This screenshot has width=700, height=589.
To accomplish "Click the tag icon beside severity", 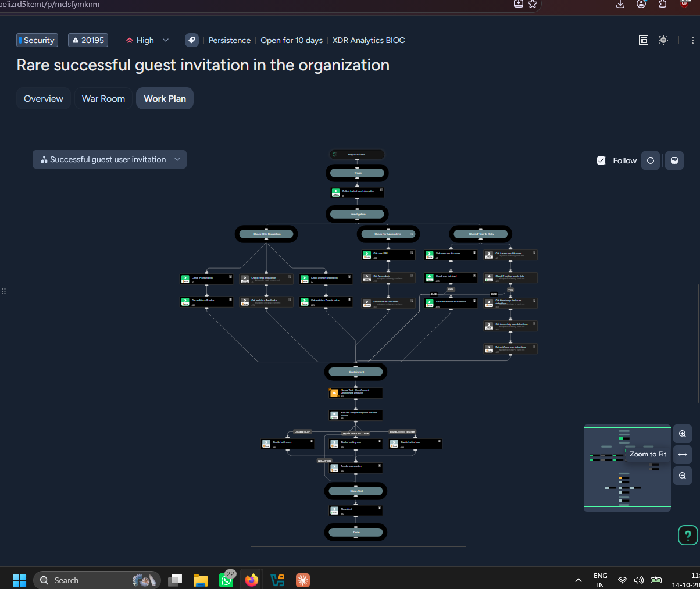I will tap(191, 40).
